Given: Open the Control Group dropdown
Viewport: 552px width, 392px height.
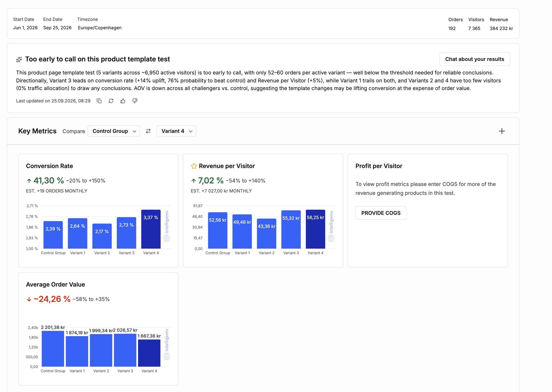Looking at the screenshot, I should pyautogui.click(x=114, y=131).
